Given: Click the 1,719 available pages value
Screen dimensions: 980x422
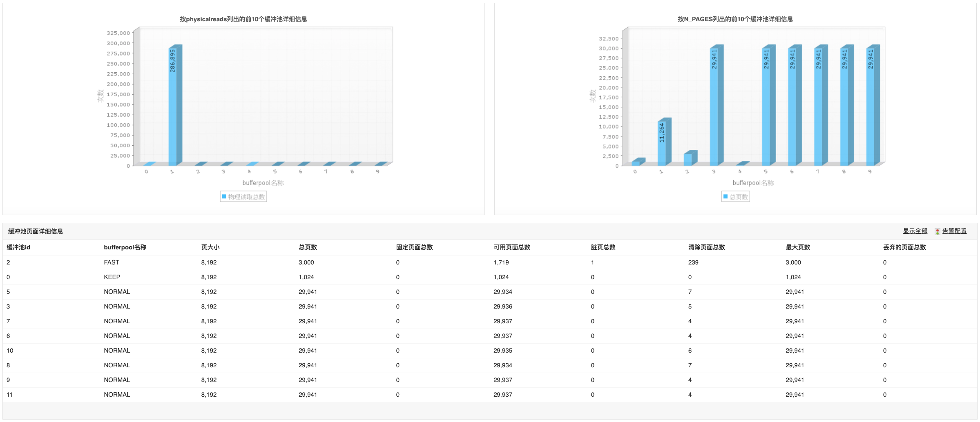Looking at the screenshot, I should (x=501, y=262).
